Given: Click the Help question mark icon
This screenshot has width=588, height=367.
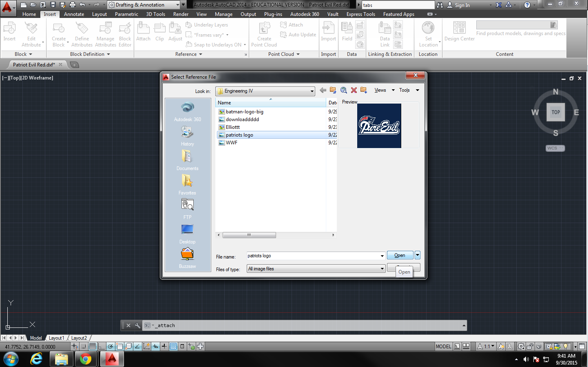Looking at the screenshot, I should tap(527, 5).
